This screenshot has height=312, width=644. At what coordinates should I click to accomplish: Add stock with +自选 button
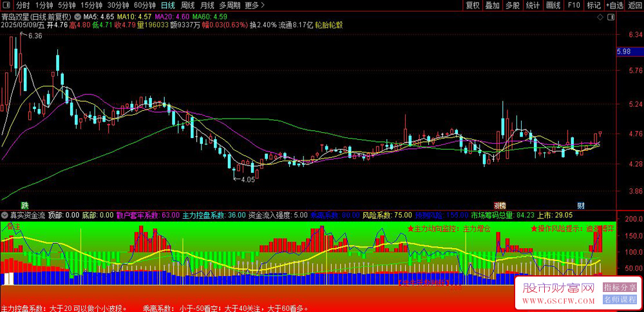coord(614,5)
